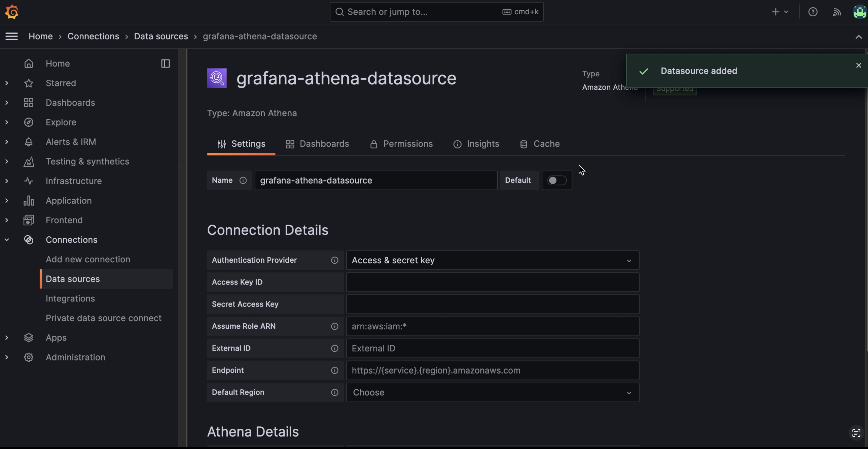The height and width of the screenshot is (449, 868).
Task: Click the Explore compass icon
Action: pos(29,122)
